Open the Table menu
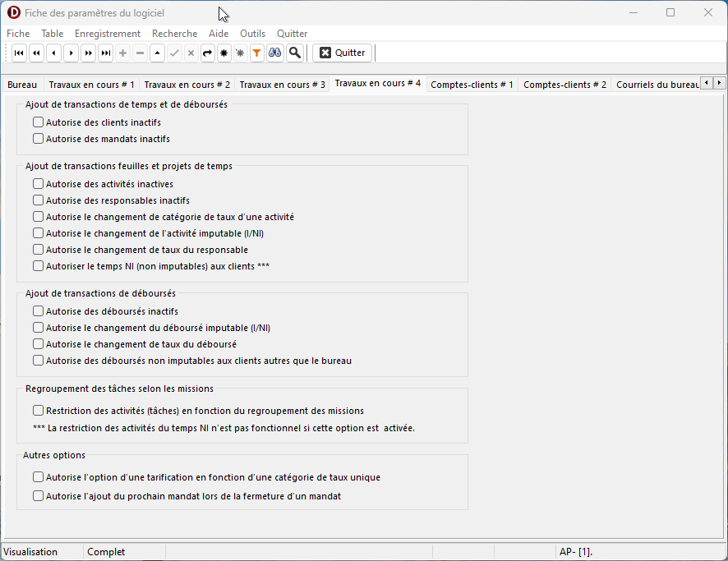The height and width of the screenshot is (561, 728). 52,34
